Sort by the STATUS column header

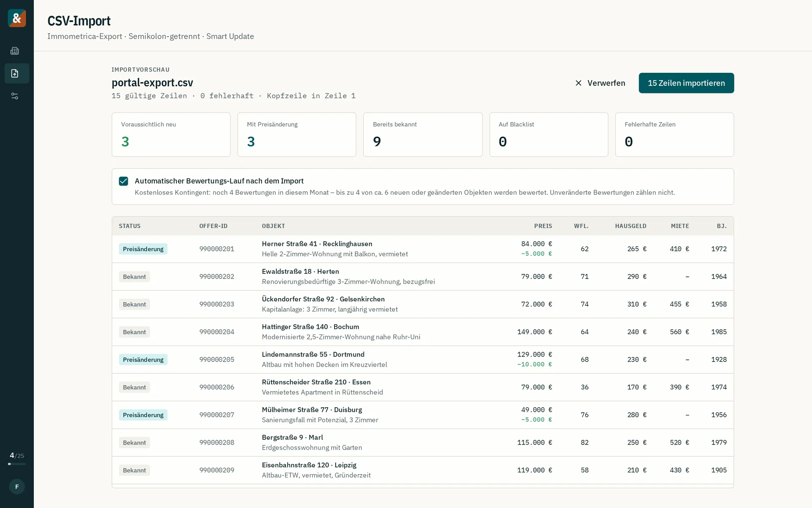pos(129,226)
